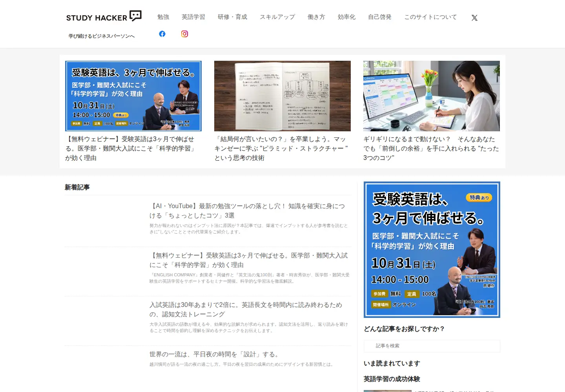Open article 入試英語は30年あまりで2倍に
This screenshot has width=565, height=392.
pos(246,309)
